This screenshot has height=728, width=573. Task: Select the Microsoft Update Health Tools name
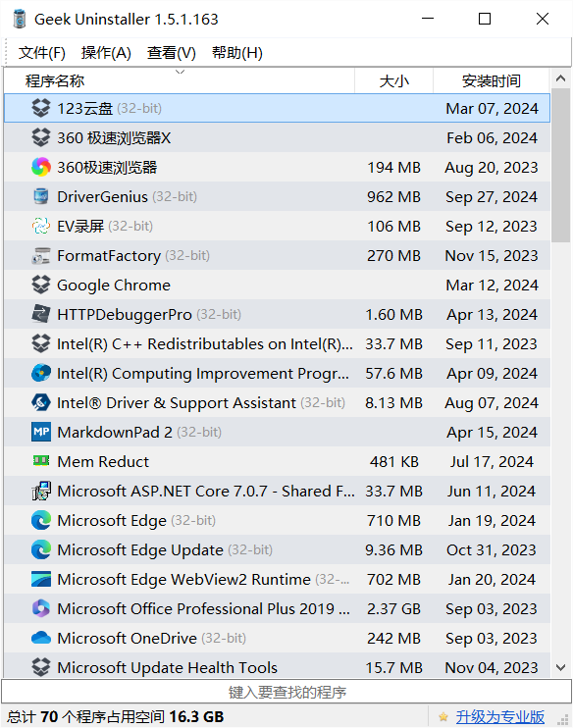pyautogui.click(x=167, y=667)
